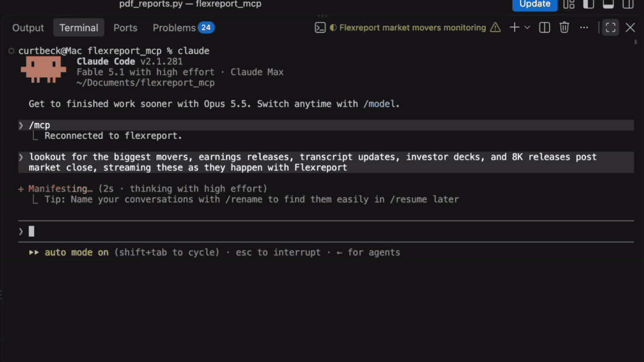This screenshot has height=362, width=644.
Task: Toggle the bottom panel icon
Action: tap(608, 5)
